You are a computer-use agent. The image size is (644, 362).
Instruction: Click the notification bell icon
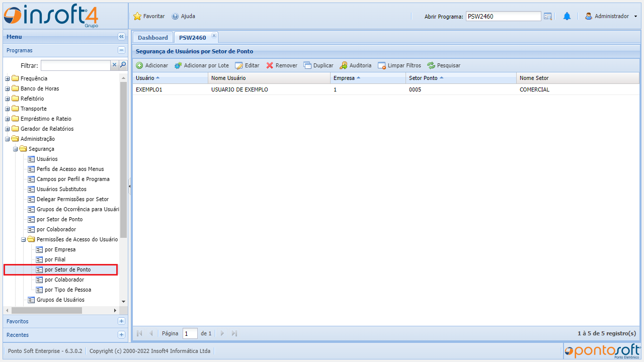click(567, 17)
